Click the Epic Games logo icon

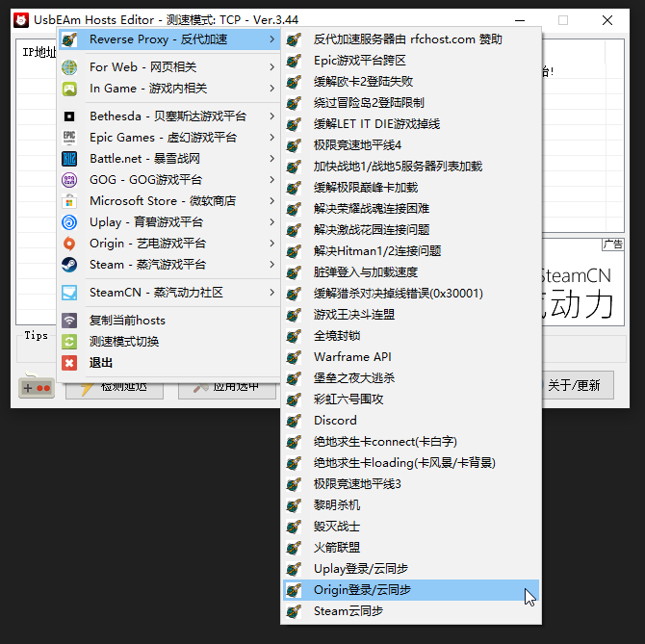tap(69, 138)
